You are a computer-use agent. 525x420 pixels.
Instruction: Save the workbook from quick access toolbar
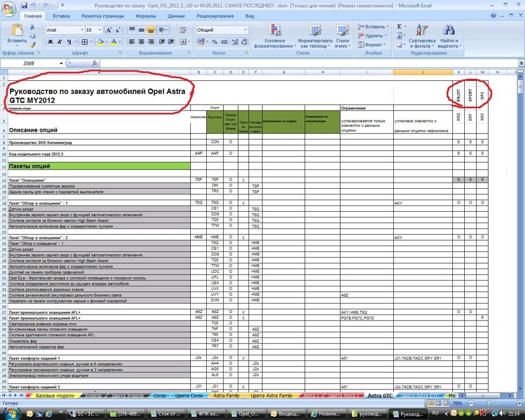coord(24,5)
